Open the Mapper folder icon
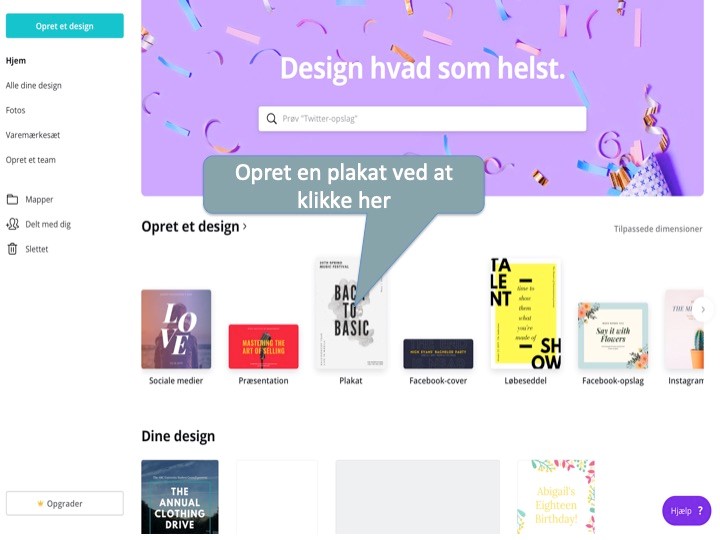 pyautogui.click(x=12, y=199)
